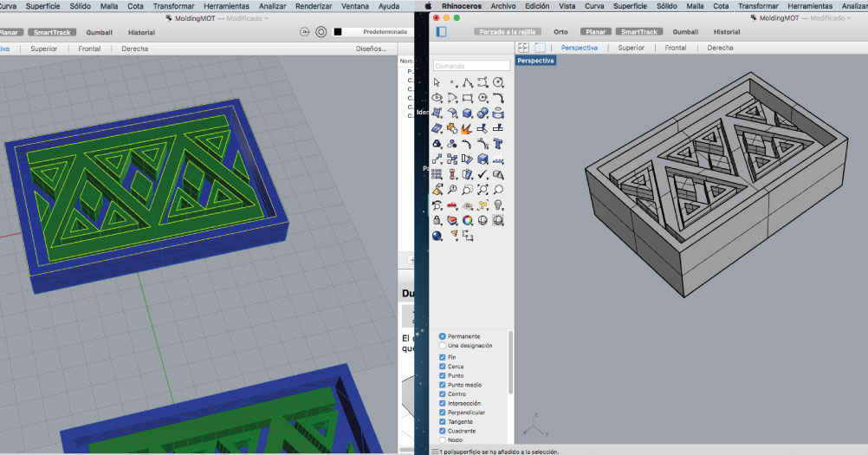868x455 pixels.
Task: Pick the Rectangle tool
Action: 467,97
